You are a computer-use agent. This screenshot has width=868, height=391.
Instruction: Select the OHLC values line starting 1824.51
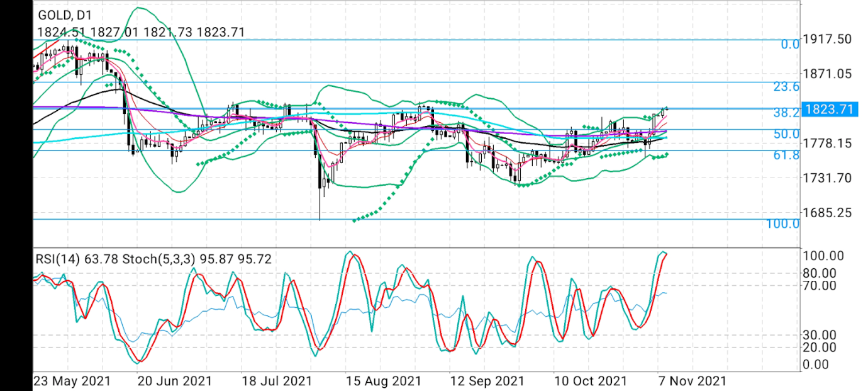(x=141, y=32)
